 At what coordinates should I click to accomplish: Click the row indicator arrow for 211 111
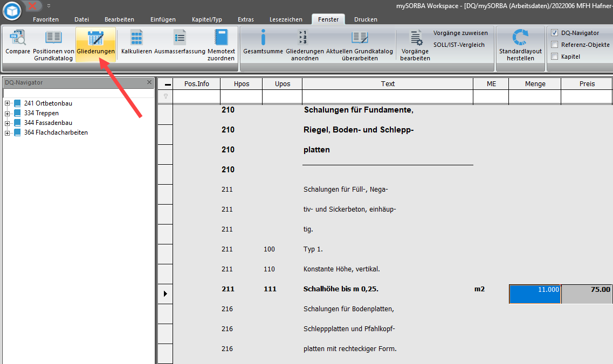pos(166,293)
